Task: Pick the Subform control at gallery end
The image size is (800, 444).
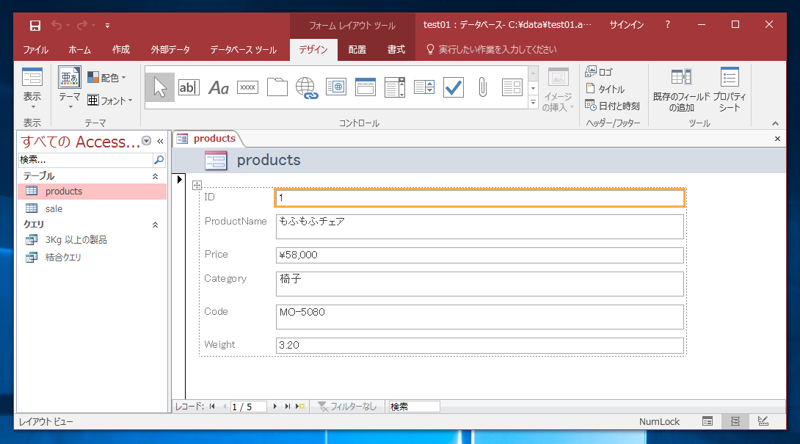Action: coord(512,87)
